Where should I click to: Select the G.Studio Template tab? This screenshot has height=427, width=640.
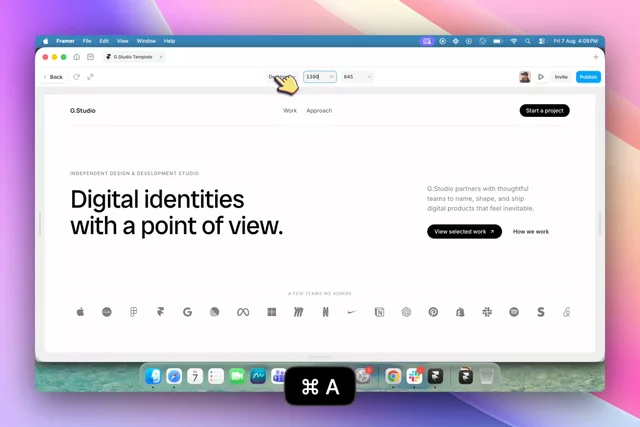point(134,57)
